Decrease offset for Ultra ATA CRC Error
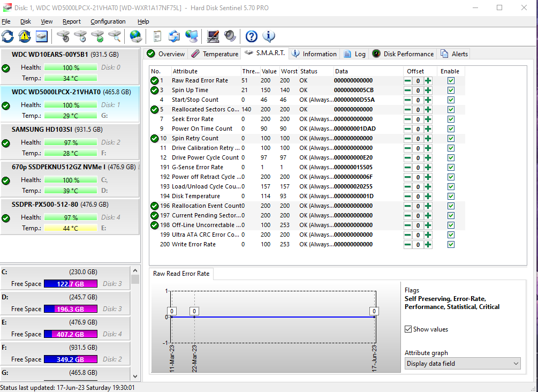Viewport: 538px width, 392px height. pos(407,235)
